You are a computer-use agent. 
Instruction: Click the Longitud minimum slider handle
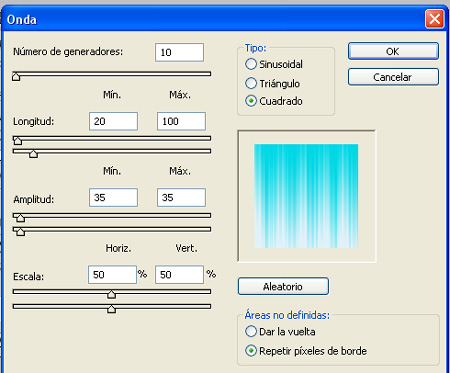click(18, 141)
